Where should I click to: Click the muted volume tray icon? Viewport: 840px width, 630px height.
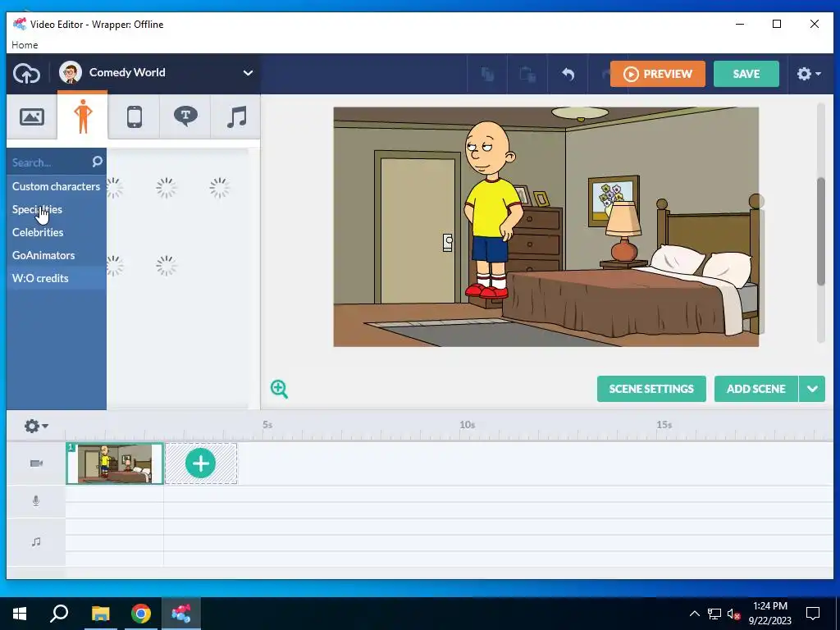734,614
